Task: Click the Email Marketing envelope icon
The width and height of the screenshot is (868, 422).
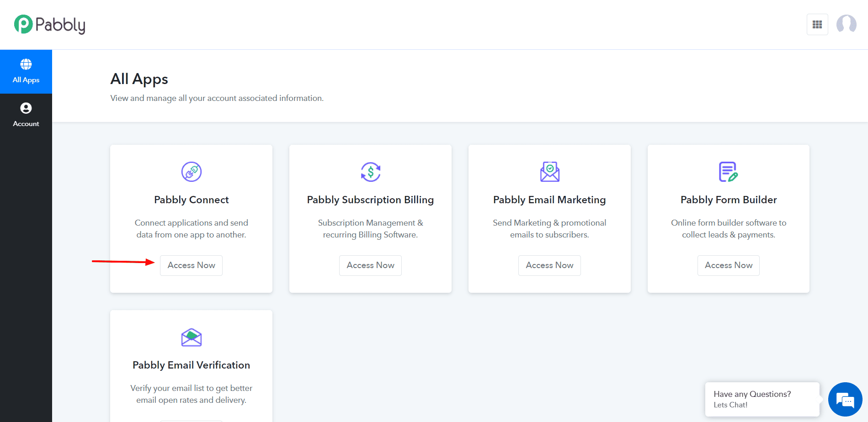Action: [550, 172]
